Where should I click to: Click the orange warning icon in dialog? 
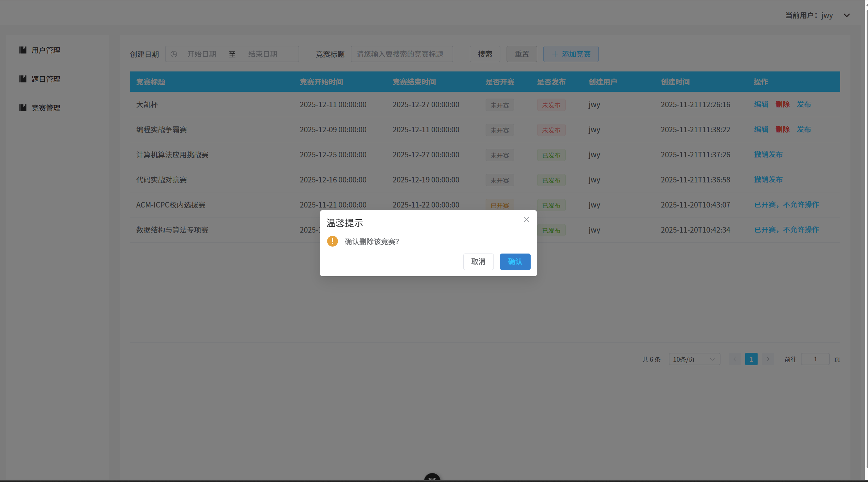tap(332, 241)
